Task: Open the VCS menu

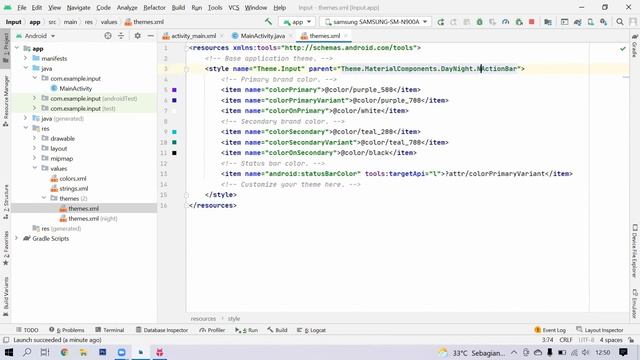Action: click(233, 7)
